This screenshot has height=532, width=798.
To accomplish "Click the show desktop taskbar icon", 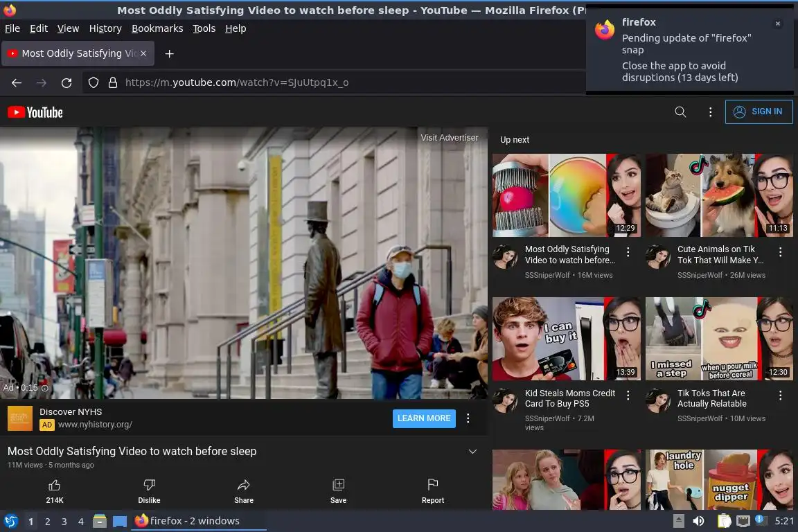I will [120, 522].
